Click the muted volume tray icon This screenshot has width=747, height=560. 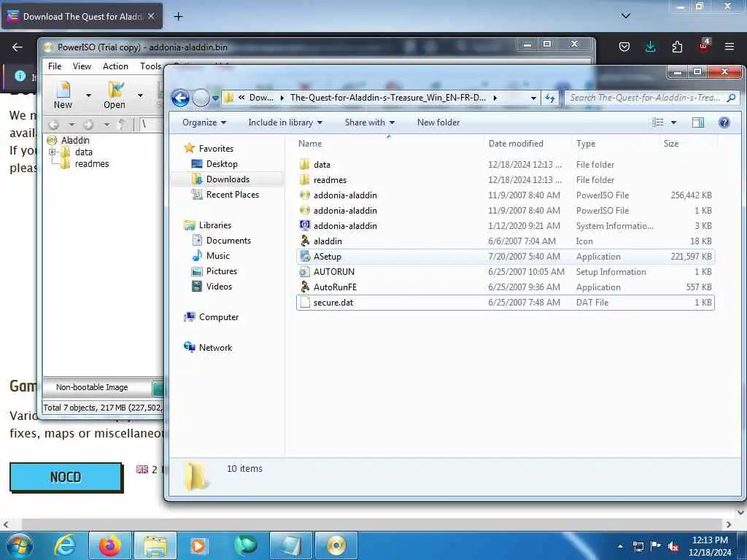(x=673, y=547)
